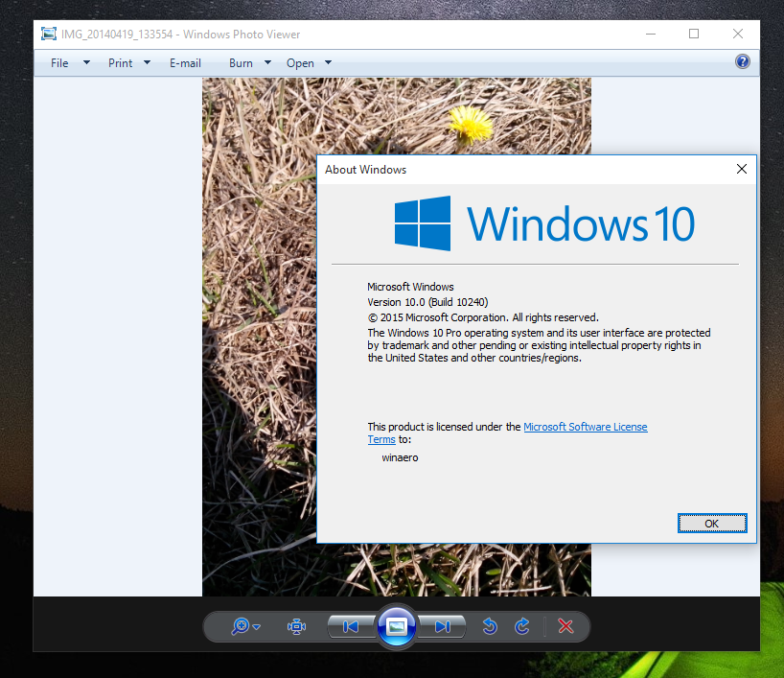Click the 'Microsoft Windows' label
784x678 pixels.
[x=410, y=287]
